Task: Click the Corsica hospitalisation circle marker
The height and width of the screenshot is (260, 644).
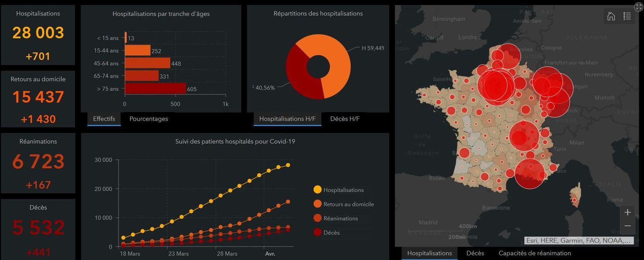Action: pyautogui.click(x=574, y=200)
